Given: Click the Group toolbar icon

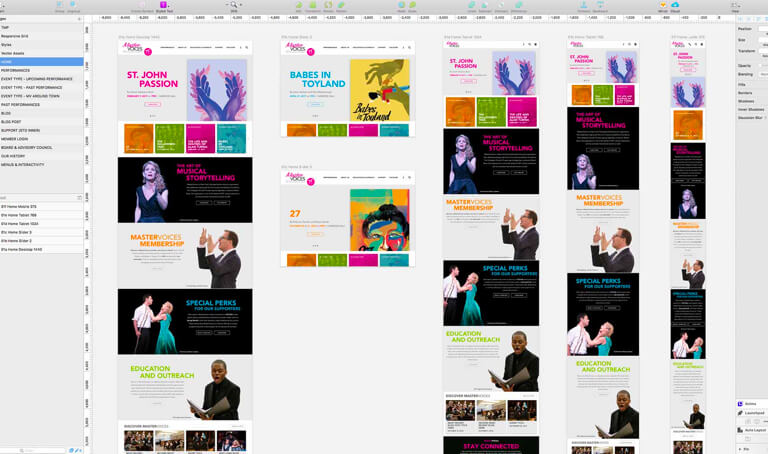Looking at the screenshot, I should [60, 5].
